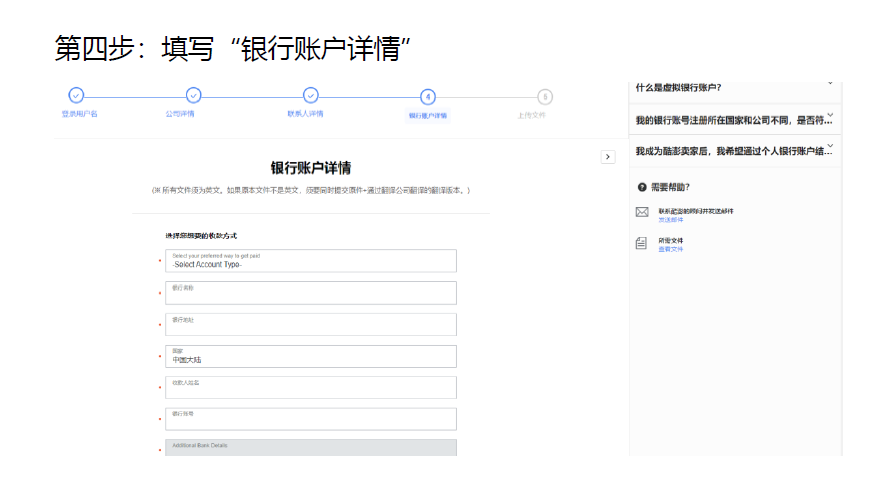The width and height of the screenshot is (880, 501).
Task: Click the question mark icon near 需要帮助
Action: pos(642,187)
